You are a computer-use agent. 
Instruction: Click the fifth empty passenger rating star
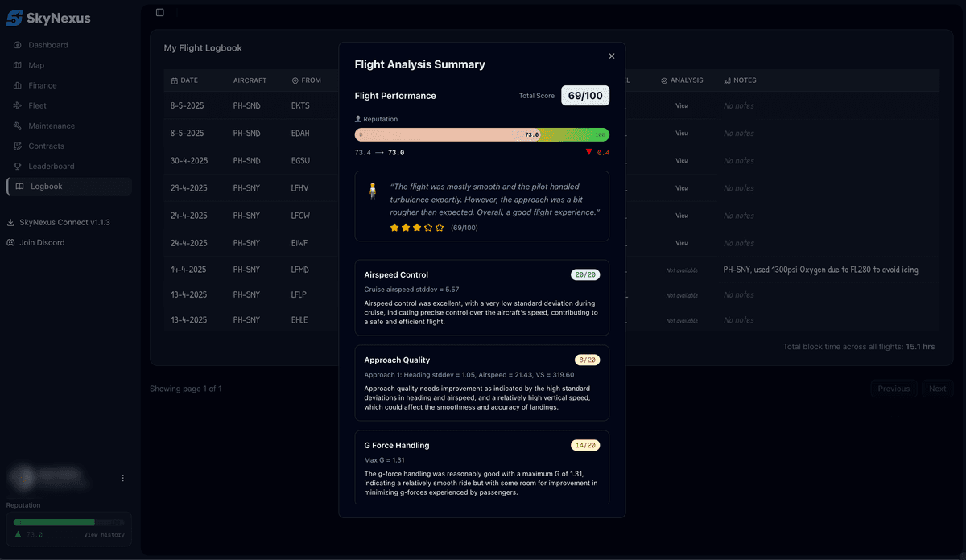[439, 228]
